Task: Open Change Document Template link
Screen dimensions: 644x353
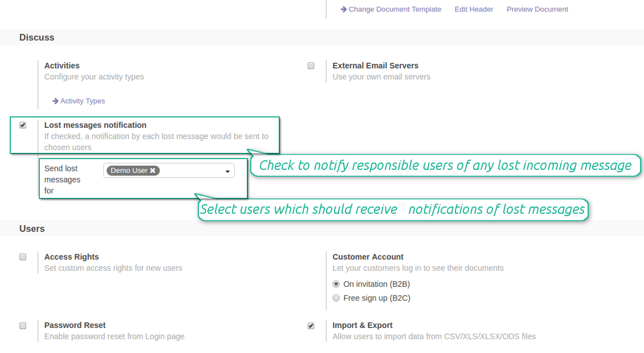Action: [395, 10]
